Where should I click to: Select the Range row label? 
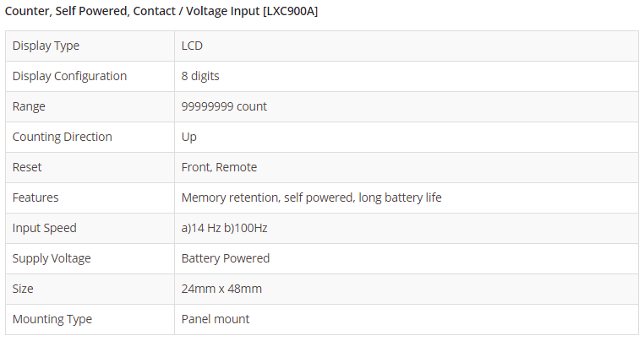click(x=29, y=106)
